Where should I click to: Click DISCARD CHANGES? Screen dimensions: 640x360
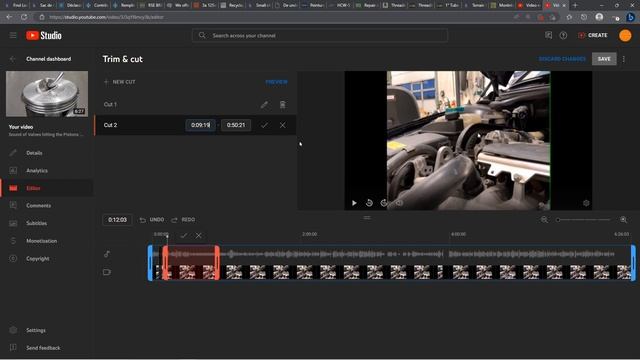click(x=562, y=59)
